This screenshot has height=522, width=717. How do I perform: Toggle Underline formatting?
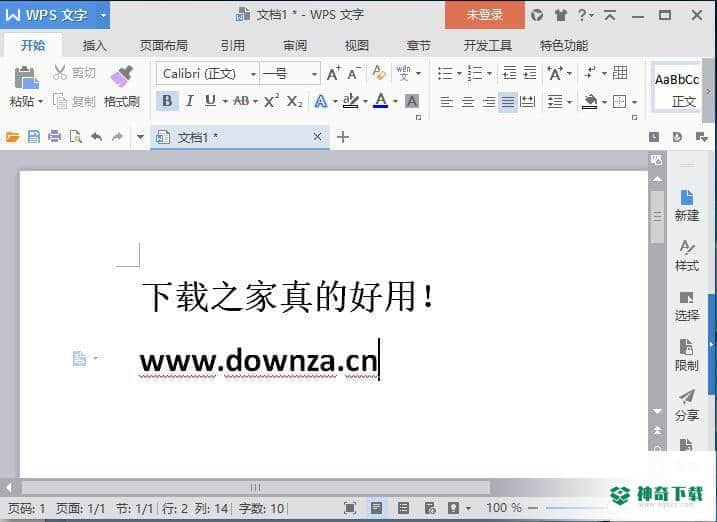(210, 101)
